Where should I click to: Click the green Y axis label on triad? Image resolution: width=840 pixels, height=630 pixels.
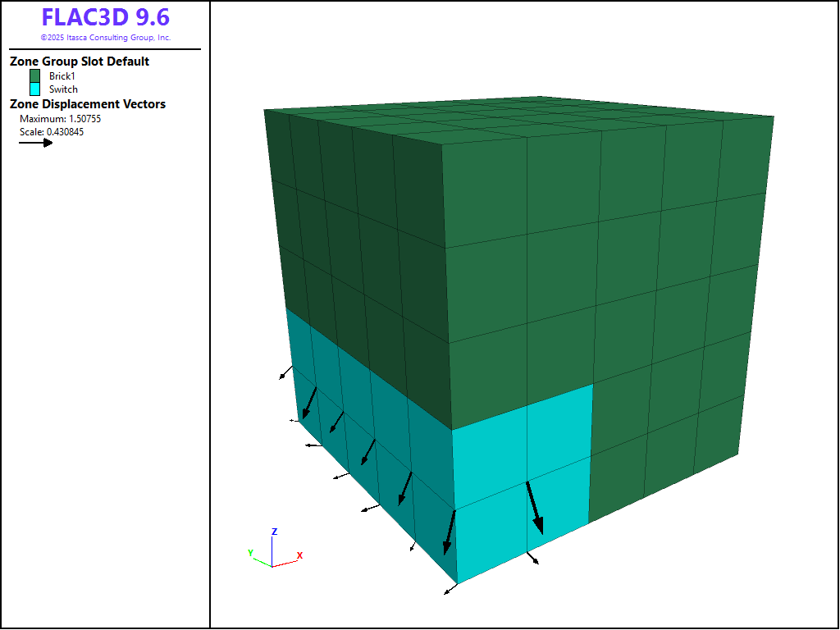point(250,553)
